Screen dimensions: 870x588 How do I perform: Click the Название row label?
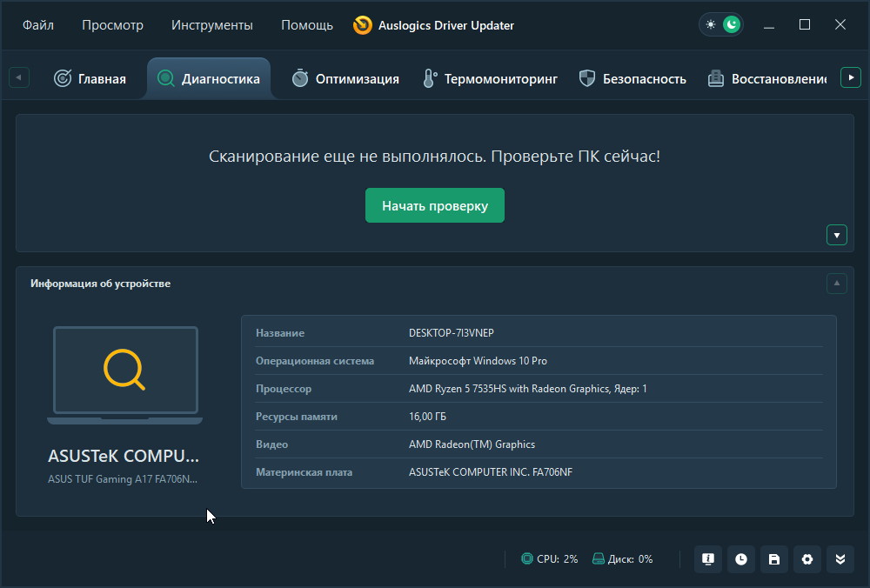click(280, 333)
